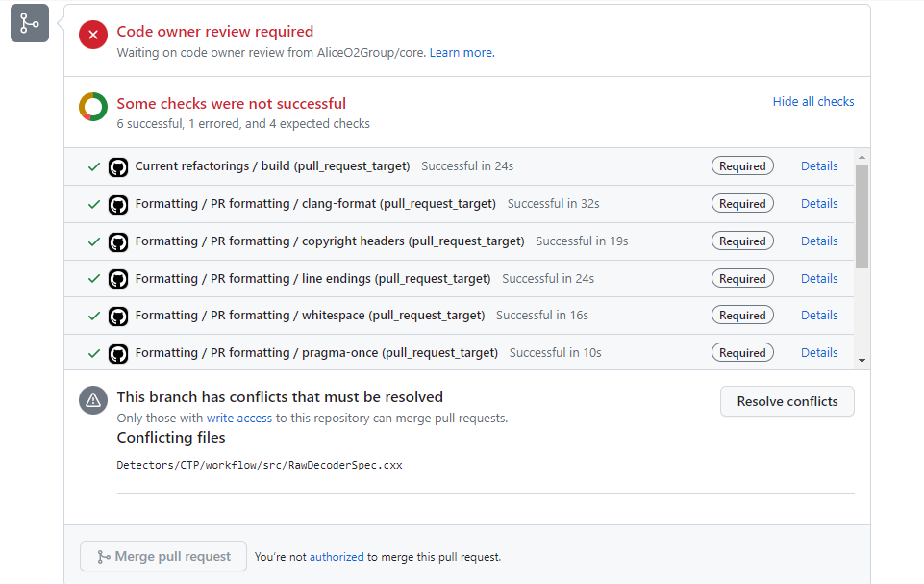Viewport: 924px width, 584px height.
Task: Click the Successful in 19s status text
Action: (582, 241)
